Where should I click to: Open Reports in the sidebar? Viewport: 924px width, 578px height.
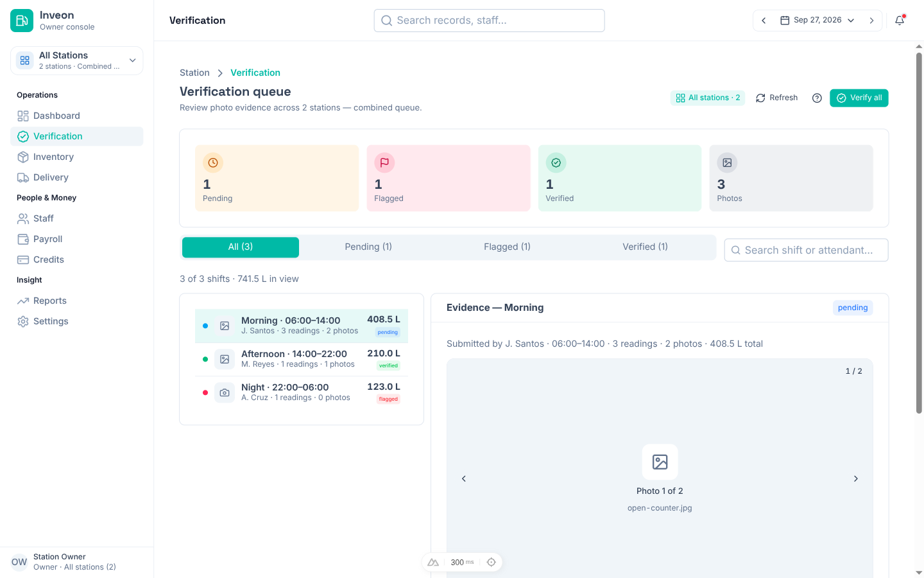click(x=77, y=301)
